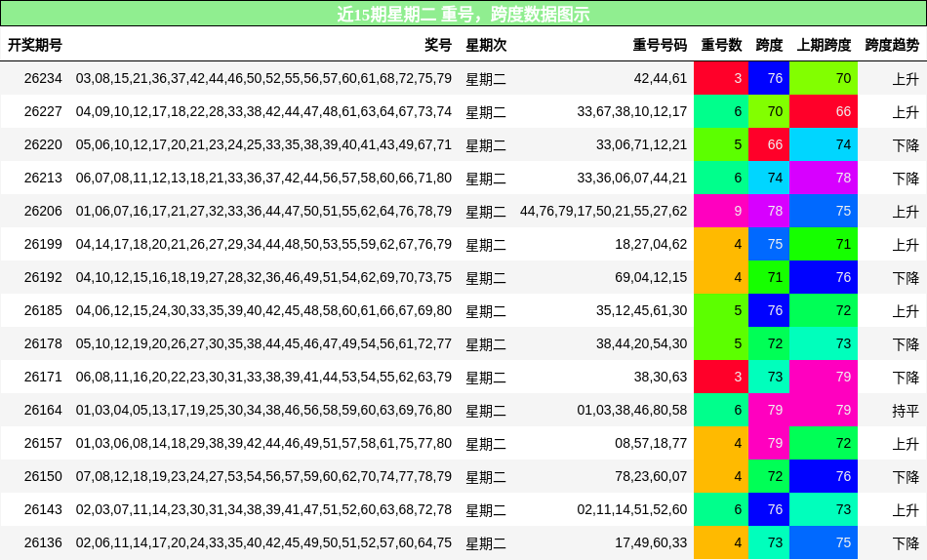
Task: Select period number 26136
Action: (43, 541)
